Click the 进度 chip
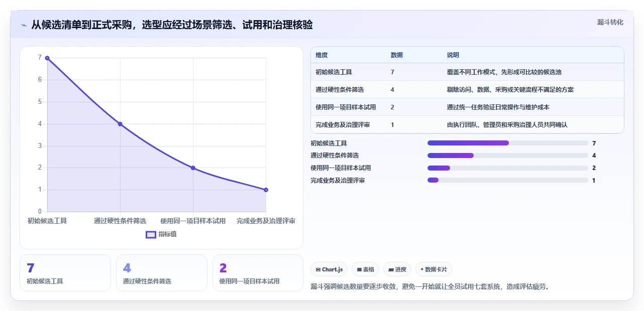Screen dimensions: 644x311 point(397,269)
